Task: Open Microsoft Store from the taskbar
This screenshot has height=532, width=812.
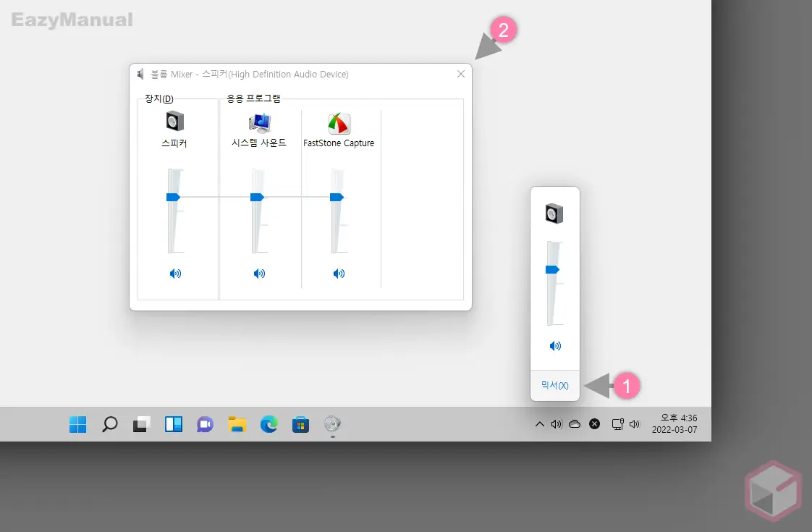Action: tap(300, 424)
